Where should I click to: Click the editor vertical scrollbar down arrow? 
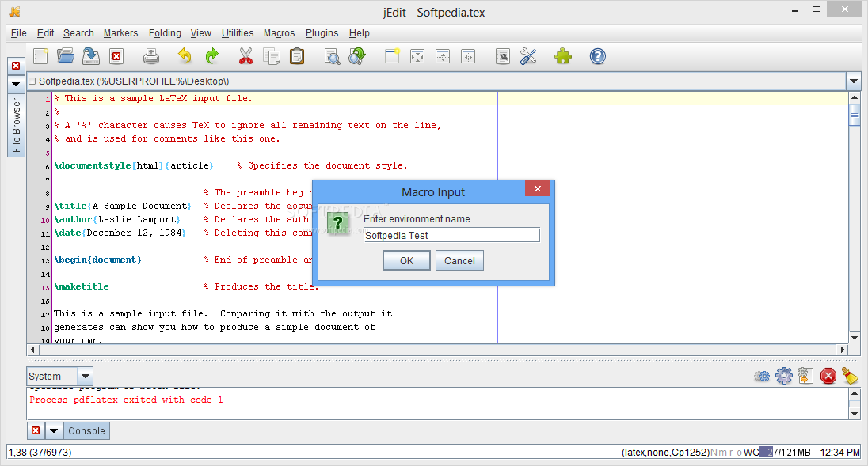(855, 337)
